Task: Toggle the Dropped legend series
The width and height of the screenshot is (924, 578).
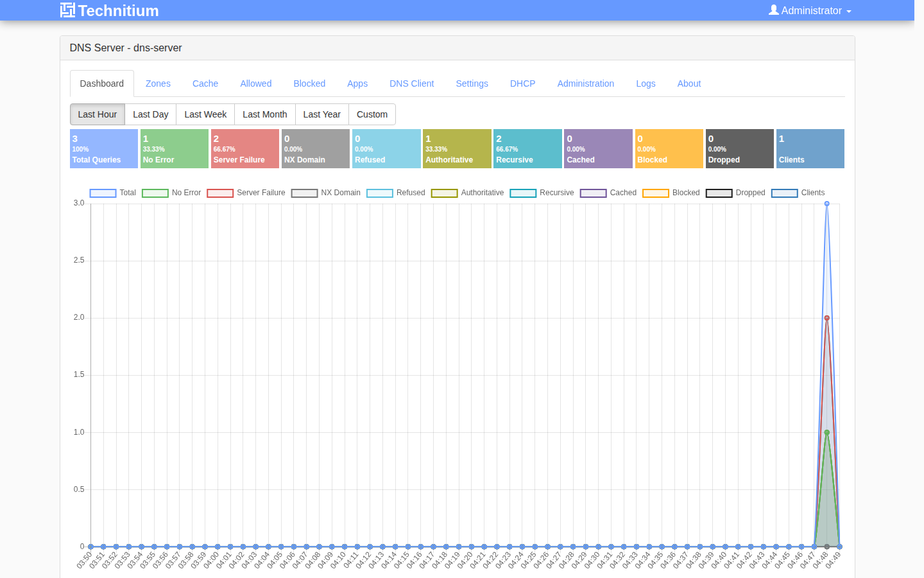Action: tap(736, 193)
